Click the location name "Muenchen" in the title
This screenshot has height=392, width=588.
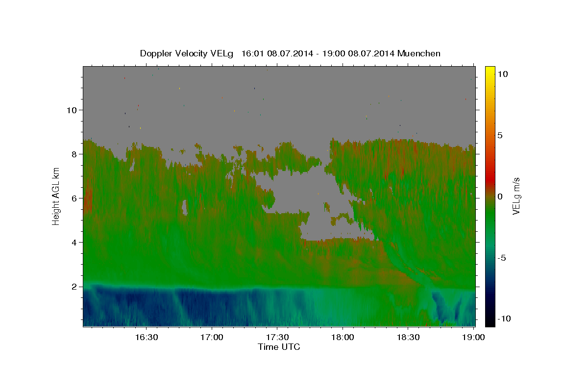coord(419,53)
